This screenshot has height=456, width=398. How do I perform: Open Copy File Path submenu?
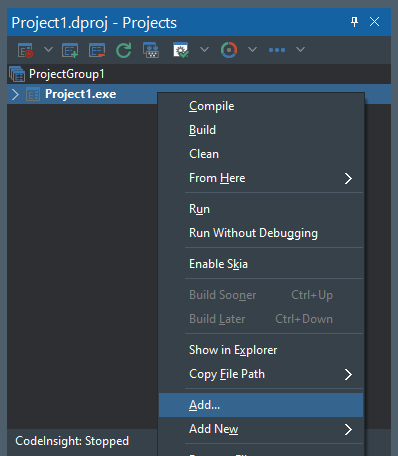261,374
